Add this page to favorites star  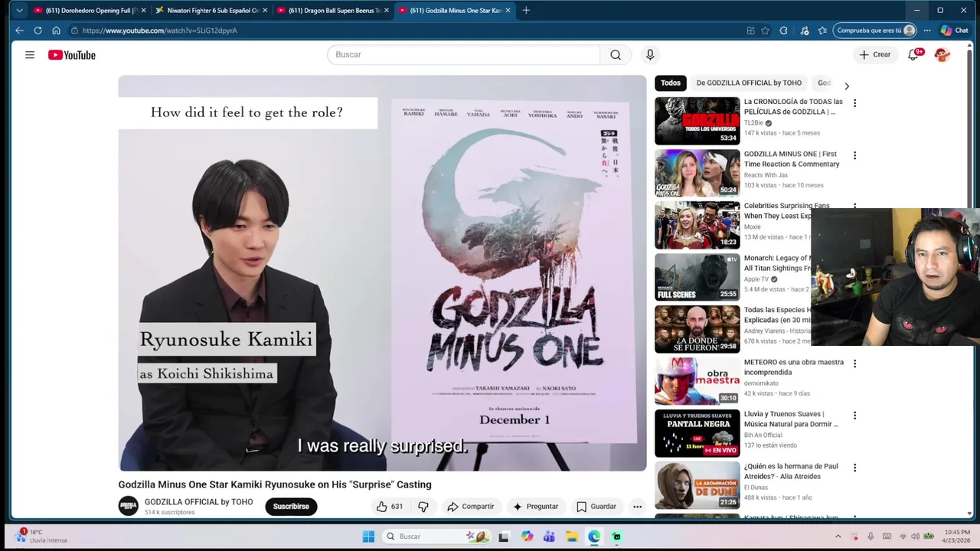point(765,31)
